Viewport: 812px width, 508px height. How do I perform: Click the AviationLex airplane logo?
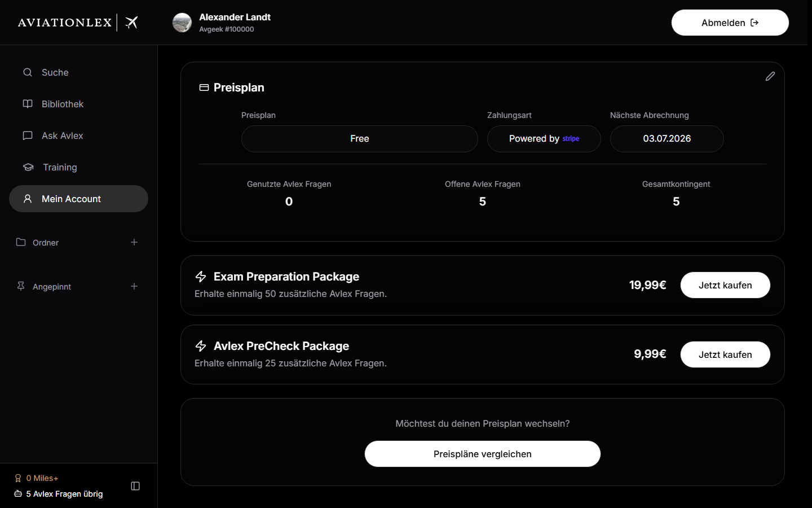[x=131, y=23]
